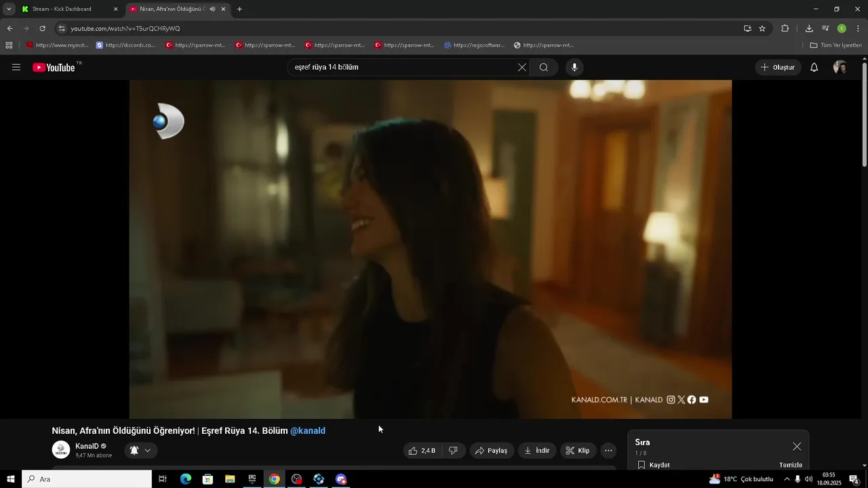Viewport: 868px width, 488px height.
Task: Go back in browser history
Action: click(x=9, y=28)
